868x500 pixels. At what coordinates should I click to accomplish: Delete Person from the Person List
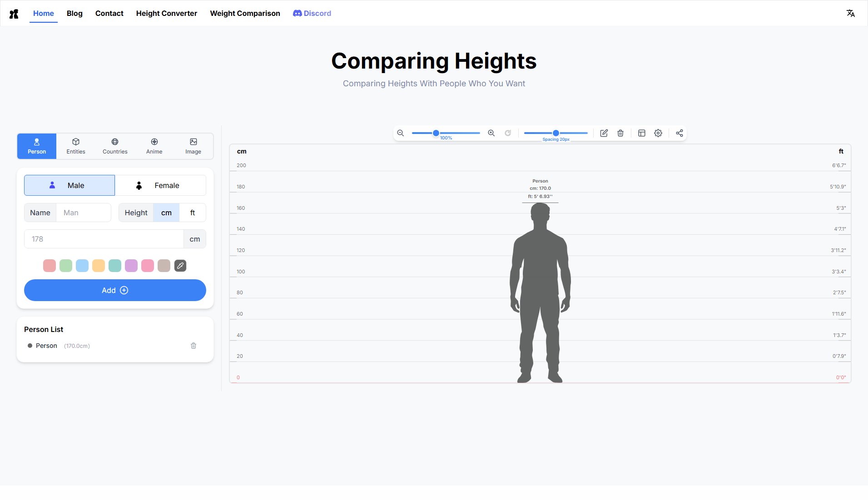193,346
